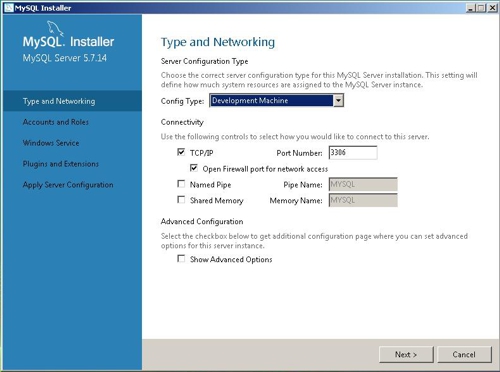This screenshot has width=500, height=372.
Task: Click the Next button
Action: pyautogui.click(x=406, y=354)
